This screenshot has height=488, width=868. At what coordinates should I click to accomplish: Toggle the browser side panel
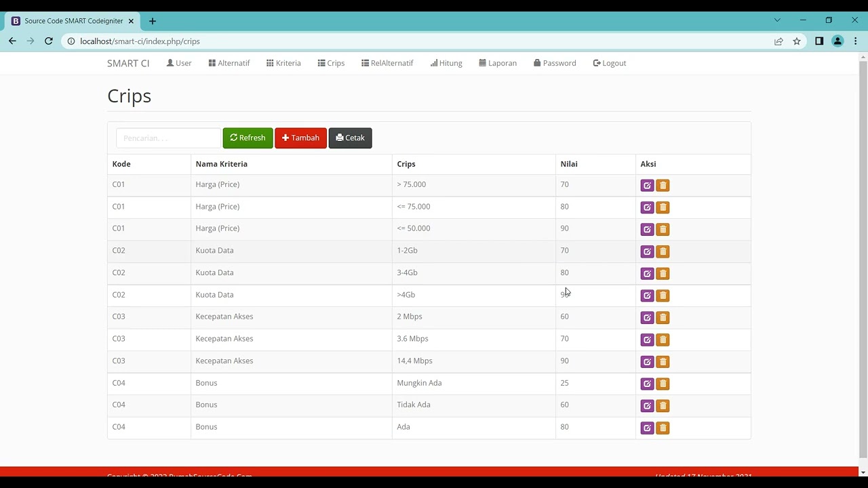coord(819,41)
